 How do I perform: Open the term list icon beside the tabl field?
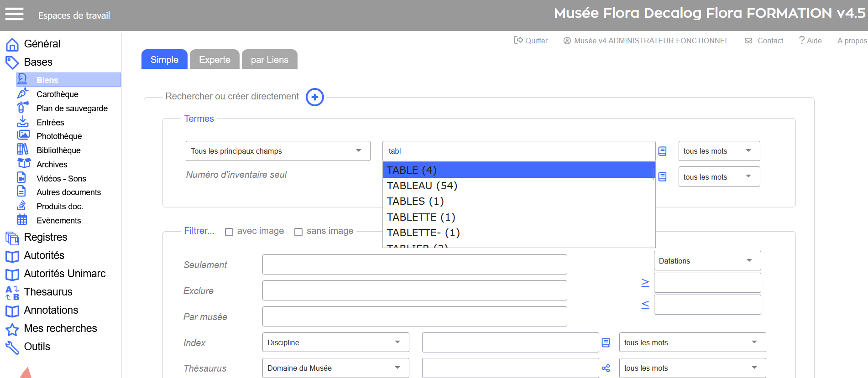click(662, 151)
